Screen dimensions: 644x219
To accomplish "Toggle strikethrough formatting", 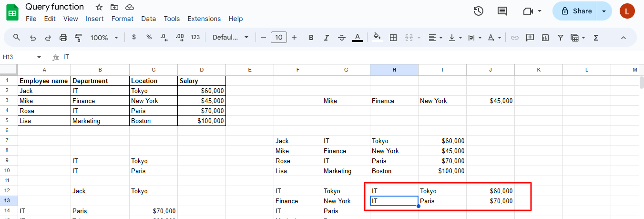I will [341, 38].
